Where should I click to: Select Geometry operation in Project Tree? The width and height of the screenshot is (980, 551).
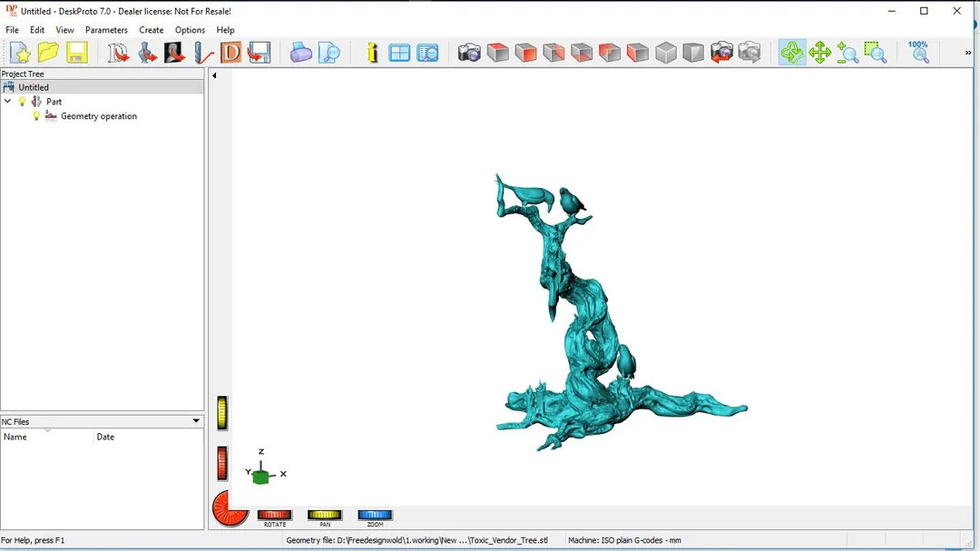tap(98, 116)
